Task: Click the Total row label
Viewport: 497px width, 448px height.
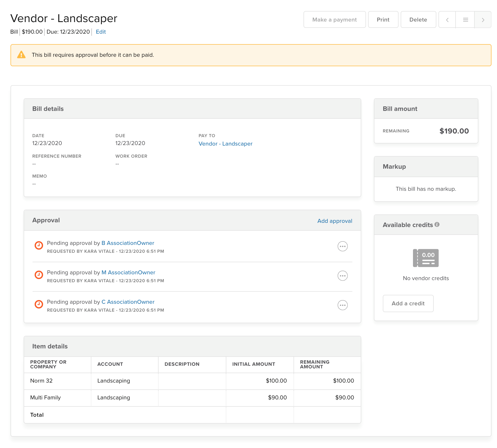Action: coord(37,415)
